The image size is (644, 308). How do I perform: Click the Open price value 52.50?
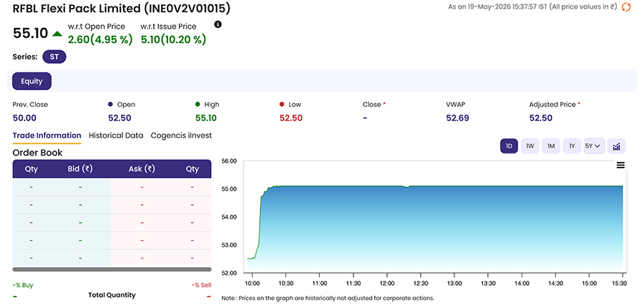click(119, 118)
